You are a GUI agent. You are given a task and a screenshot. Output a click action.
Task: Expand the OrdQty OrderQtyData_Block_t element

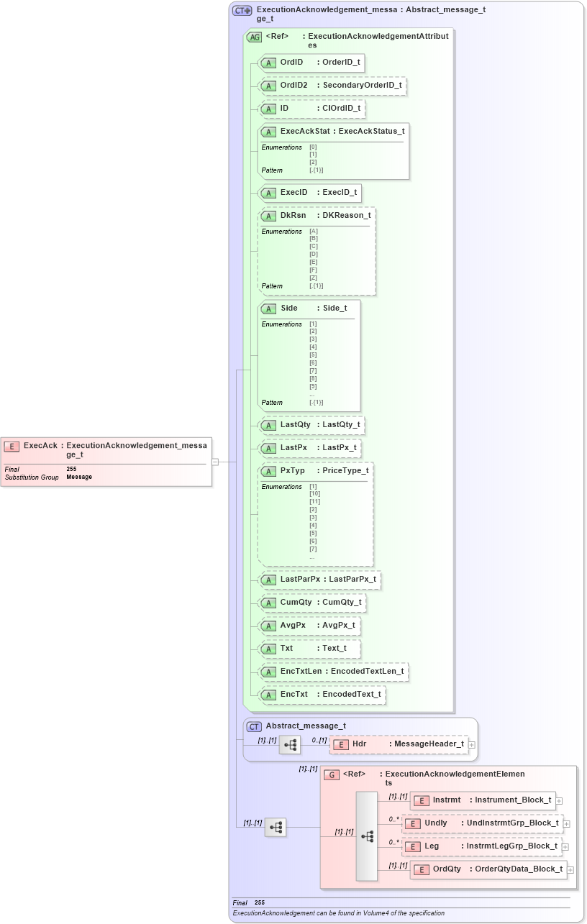click(569, 869)
